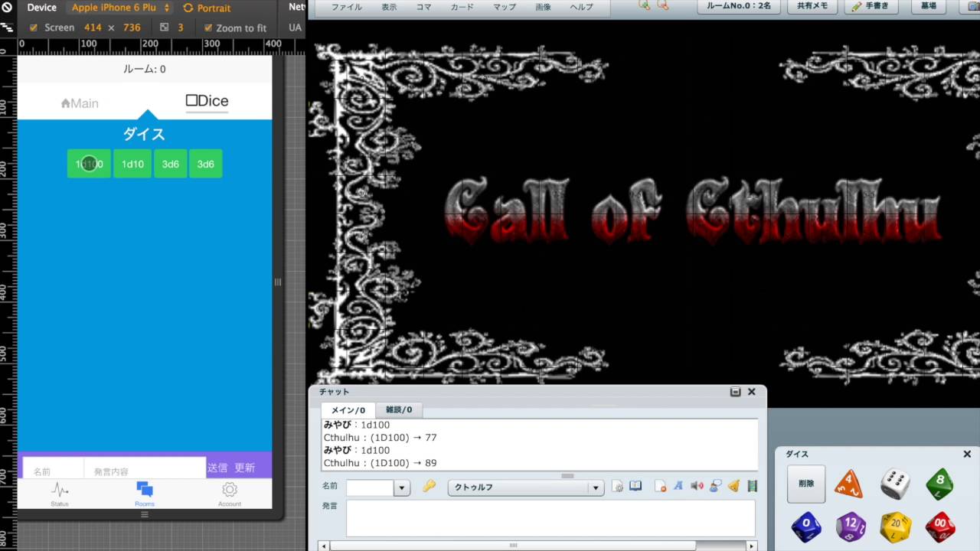
Task: Roll the 1d100 green button
Action: pyautogui.click(x=89, y=164)
